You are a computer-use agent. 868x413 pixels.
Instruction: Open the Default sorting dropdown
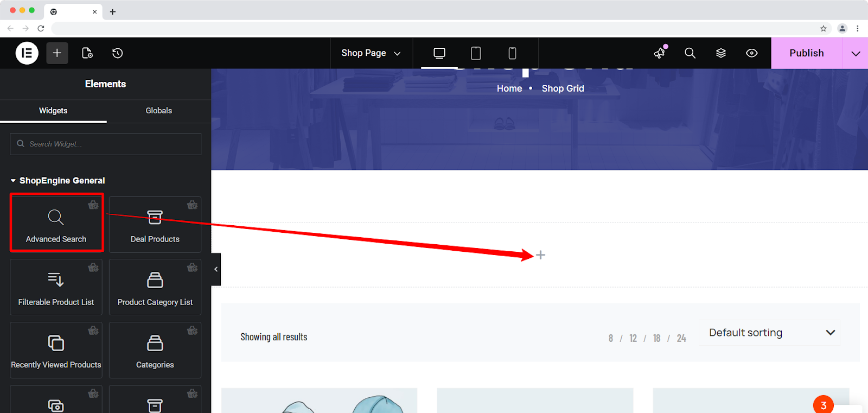769,333
